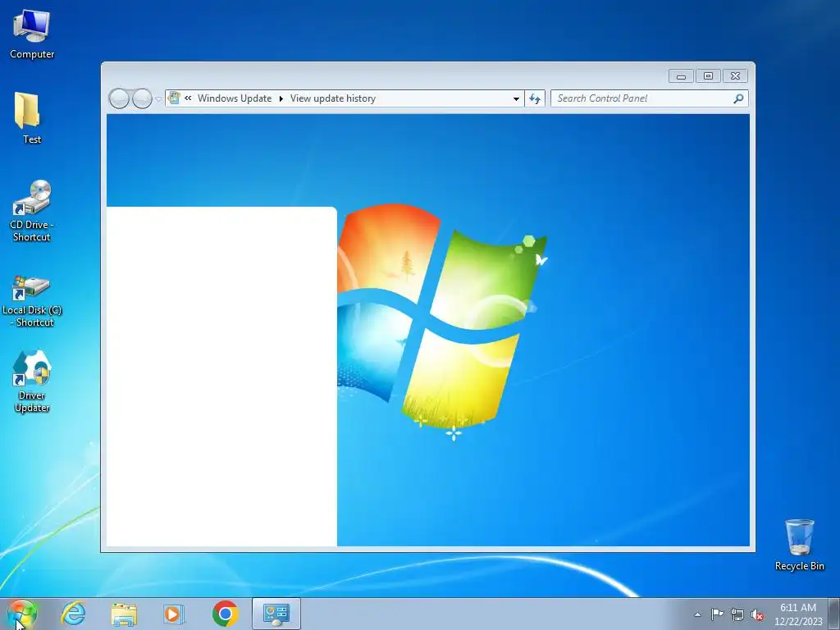Image resolution: width=840 pixels, height=630 pixels.
Task: Open Windows Explorer from the taskbar
Action: point(124,614)
